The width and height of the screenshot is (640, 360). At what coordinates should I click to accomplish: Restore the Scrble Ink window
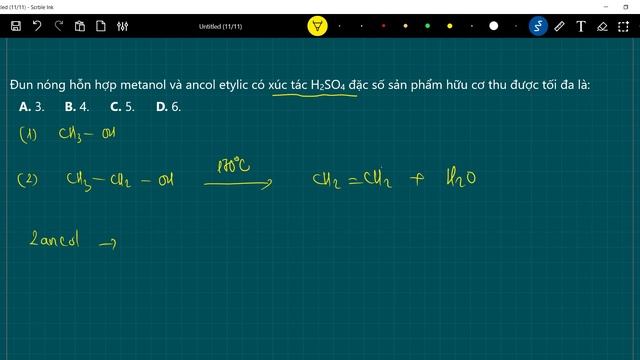point(626,7)
